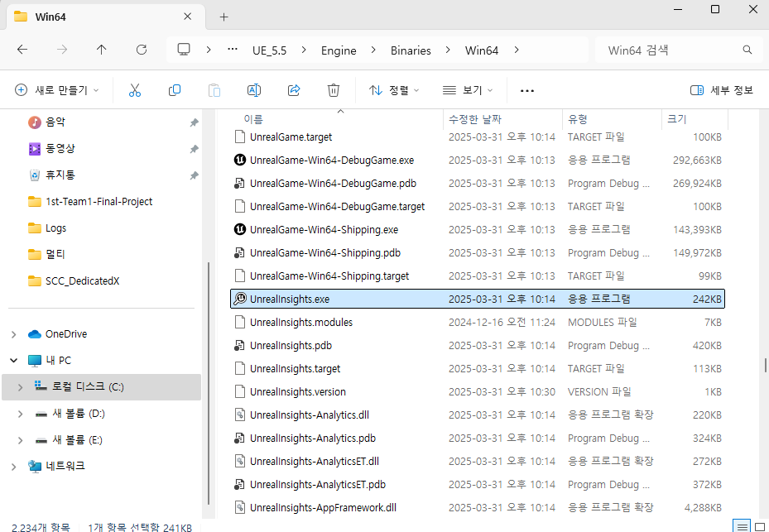The width and height of the screenshot is (769, 532).
Task: Open the 새로 만들기 dropdown
Action: tap(57, 90)
